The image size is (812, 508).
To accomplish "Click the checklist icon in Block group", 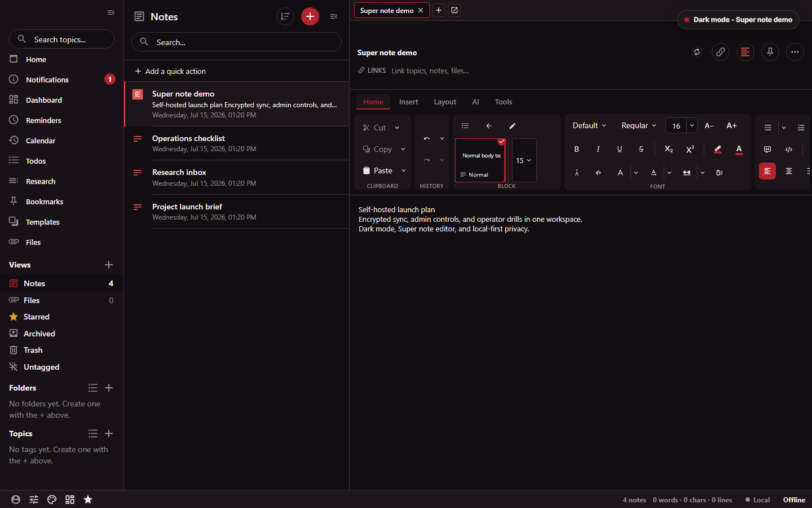I will click(465, 126).
